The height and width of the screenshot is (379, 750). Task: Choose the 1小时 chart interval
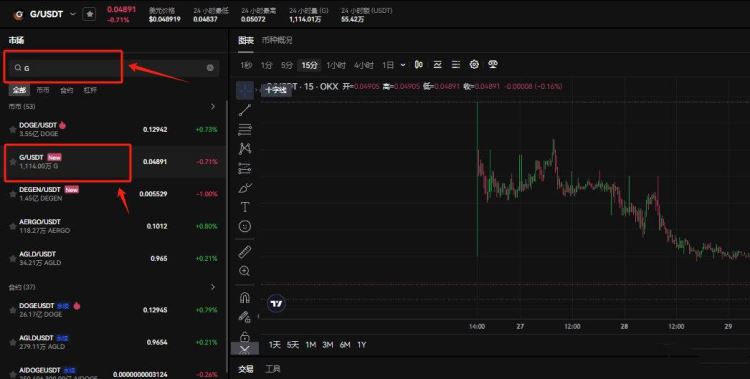coord(336,65)
